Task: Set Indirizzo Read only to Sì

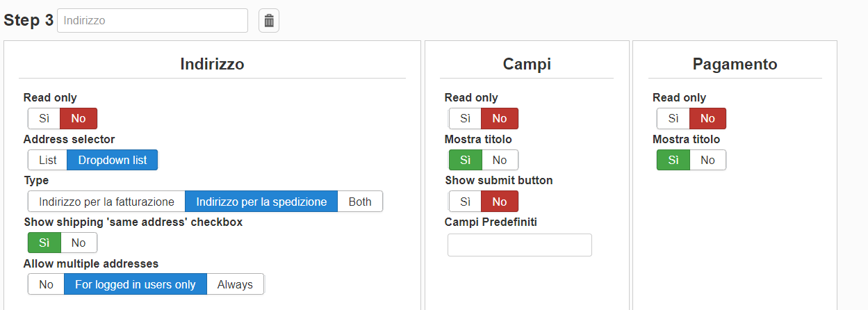Action: click(x=44, y=118)
